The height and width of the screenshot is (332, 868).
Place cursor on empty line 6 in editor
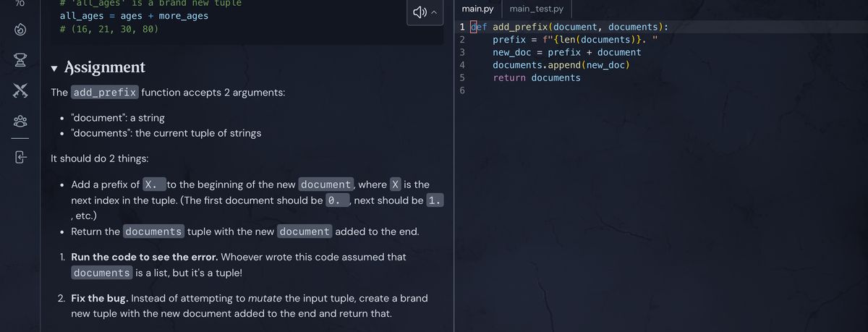pos(579,90)
